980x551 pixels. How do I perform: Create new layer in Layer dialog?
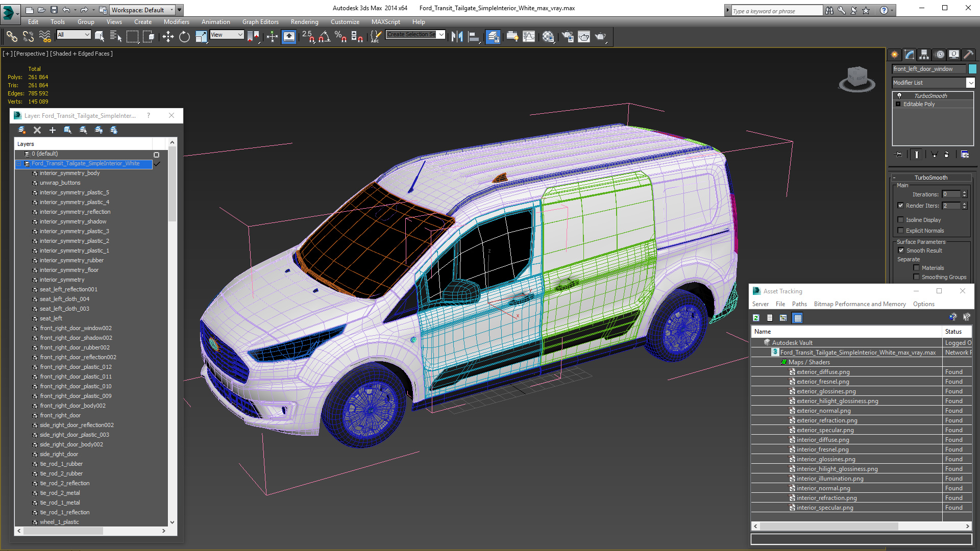click(22, 130)
